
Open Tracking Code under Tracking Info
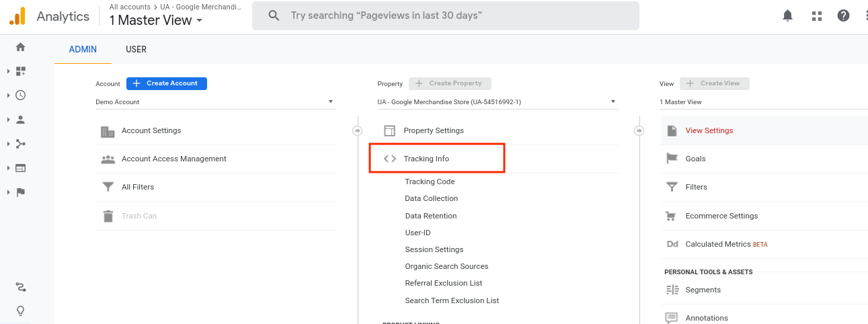coord(430,181)
